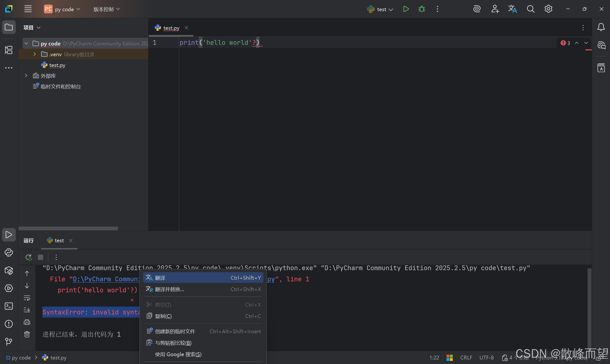Open the Git version control sidebar icon
The image size is (610, 364).
click(x=9, y=341)
